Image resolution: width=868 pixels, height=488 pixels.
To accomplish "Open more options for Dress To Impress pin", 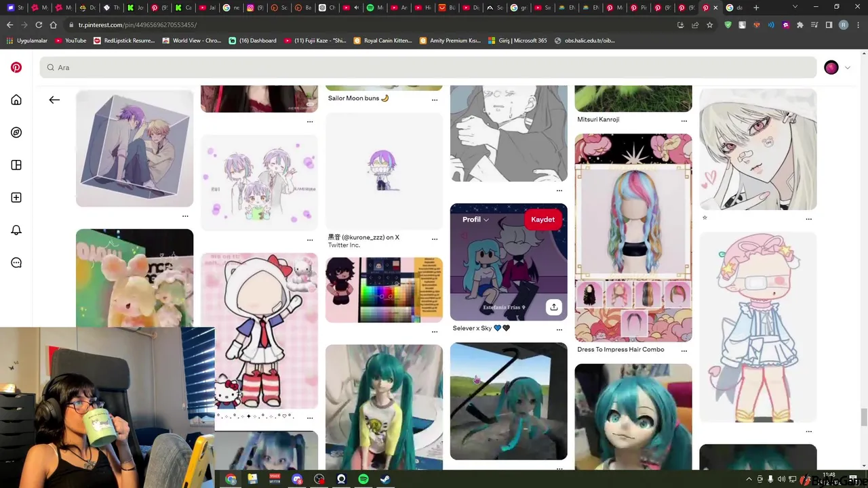I will 684,351.
